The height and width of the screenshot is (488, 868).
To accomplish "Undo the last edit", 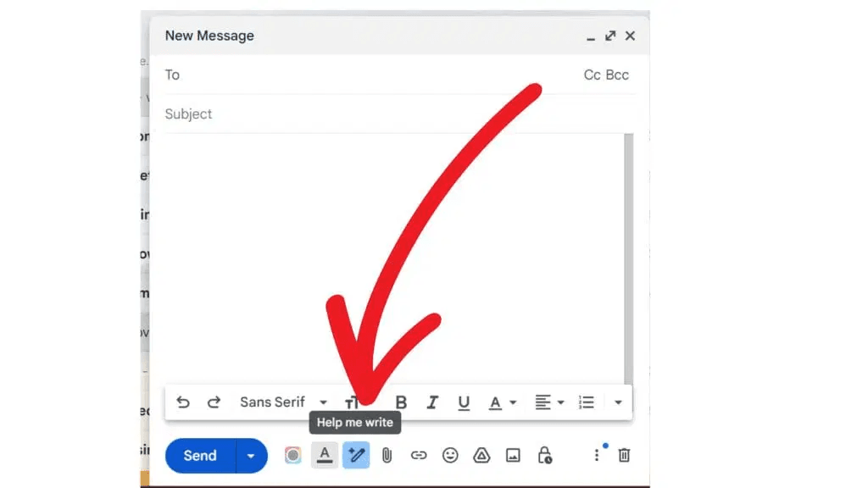I will (182, 402).
